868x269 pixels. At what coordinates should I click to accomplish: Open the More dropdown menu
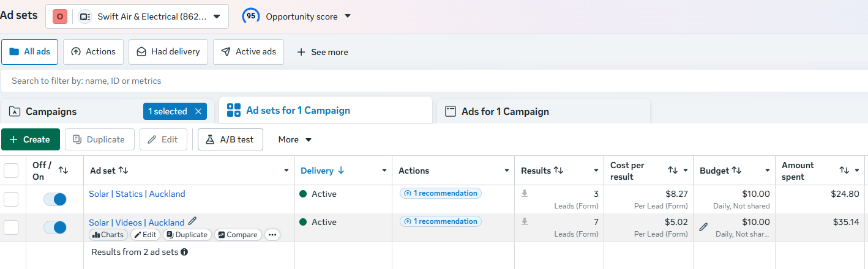pos(295,139)
